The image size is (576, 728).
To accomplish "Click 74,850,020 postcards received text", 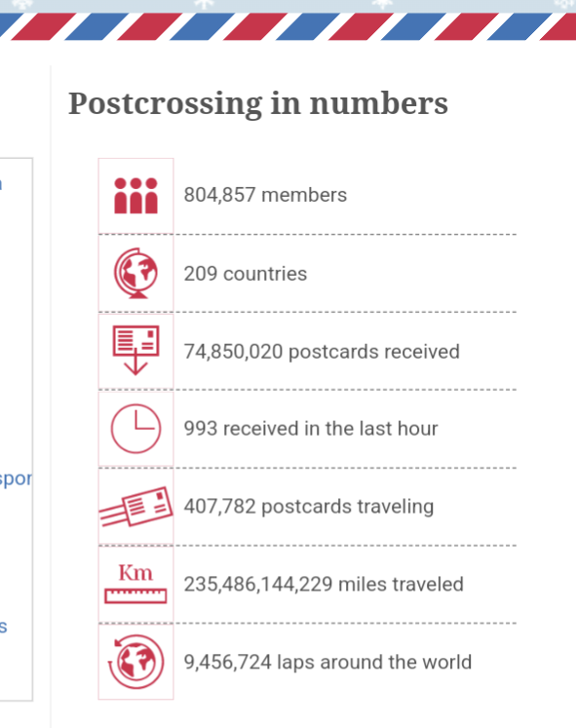I will point(322,352).
